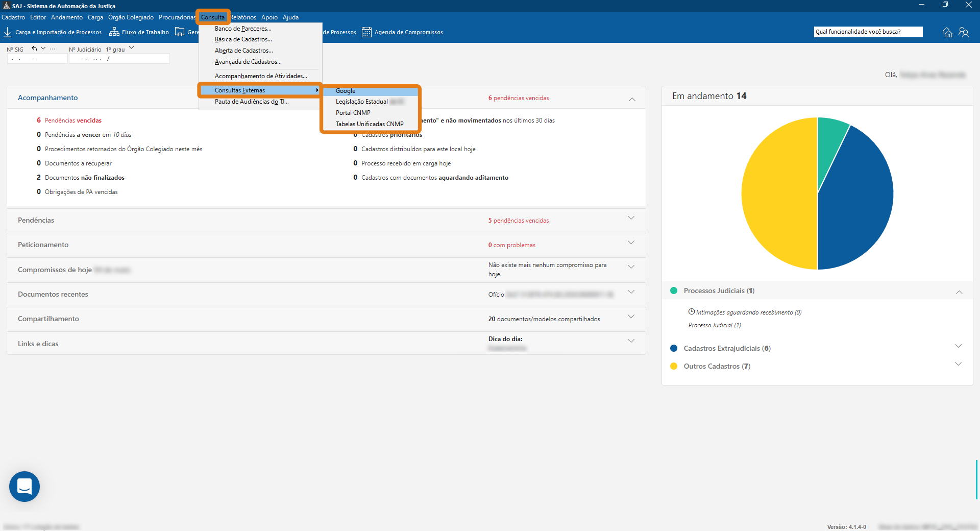Choose Google in the external queries submenu
The width and height of the screenshot is (980, 531).
click(x=371, y=91)
